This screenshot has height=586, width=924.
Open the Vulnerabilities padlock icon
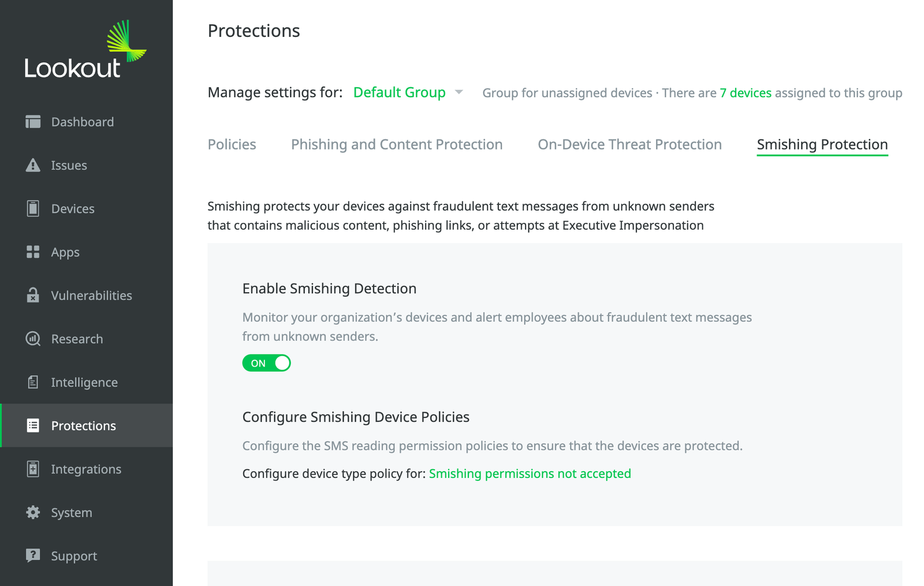[x=33, y=295]
